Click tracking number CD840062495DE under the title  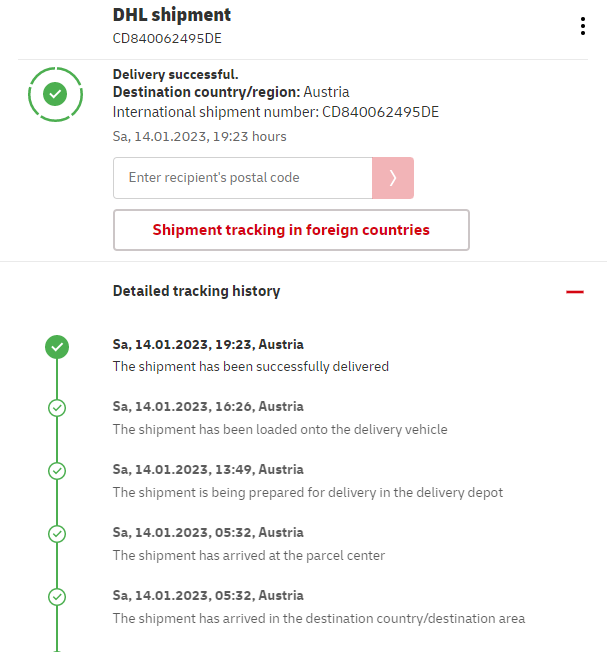coord(167,38)
